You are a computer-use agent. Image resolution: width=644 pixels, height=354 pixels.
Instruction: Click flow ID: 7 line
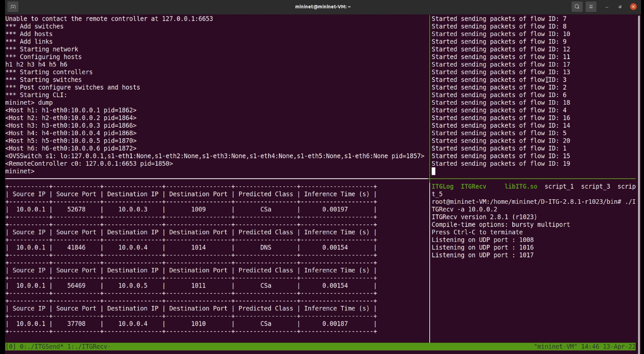pos(499,19)
